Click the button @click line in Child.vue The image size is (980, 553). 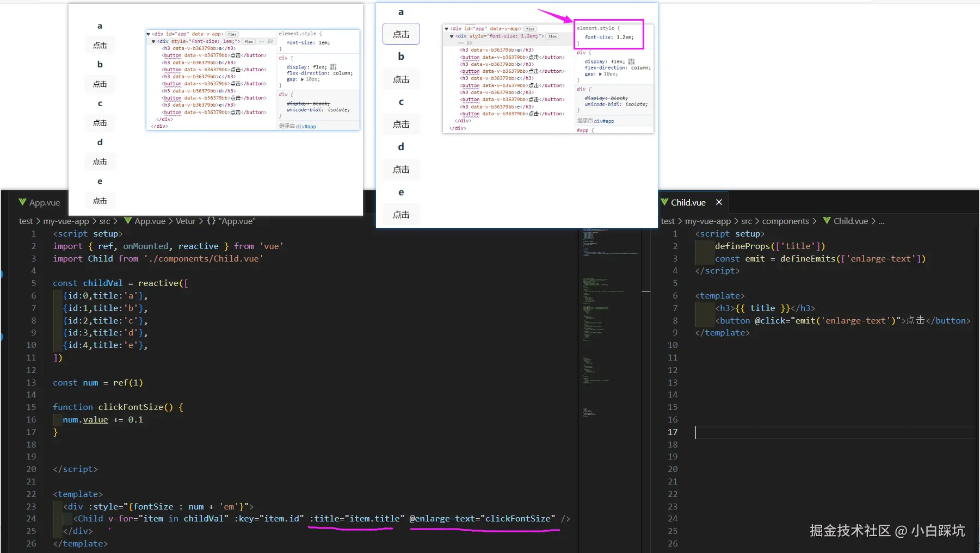click(x=843, y=321)
